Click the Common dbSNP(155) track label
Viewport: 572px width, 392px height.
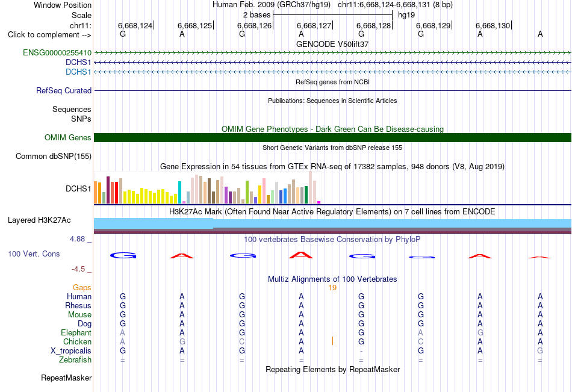(54, 156)
